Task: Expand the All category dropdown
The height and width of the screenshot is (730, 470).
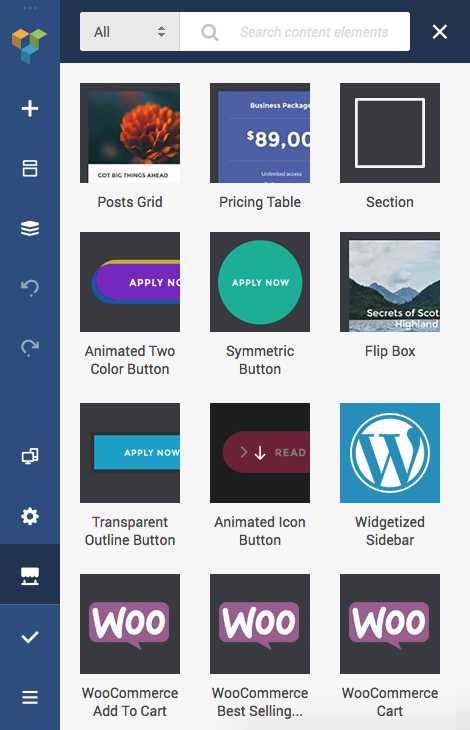Action: (130, 32)
